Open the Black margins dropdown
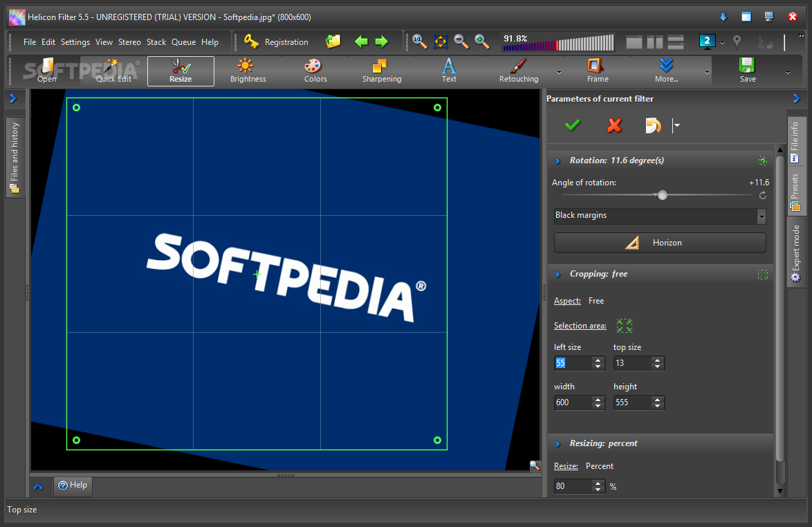 pos(761,216)
